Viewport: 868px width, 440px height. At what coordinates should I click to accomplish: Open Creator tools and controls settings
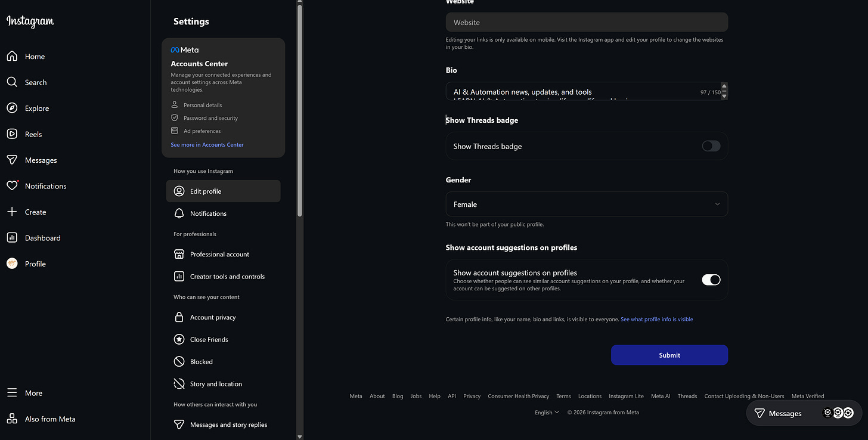[x=223, y=276]
